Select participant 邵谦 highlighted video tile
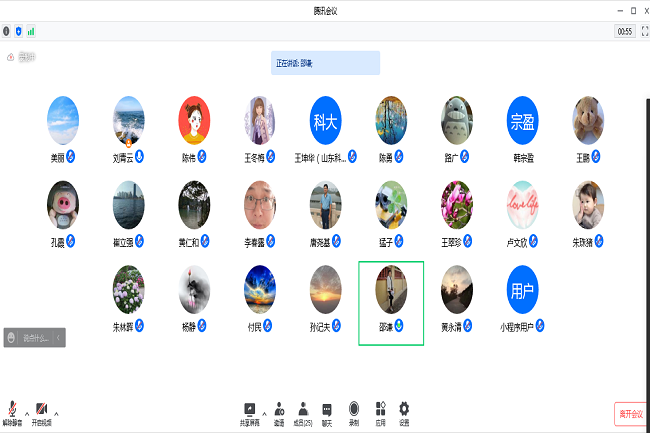650x433 pixels. [x=390, y=303]
